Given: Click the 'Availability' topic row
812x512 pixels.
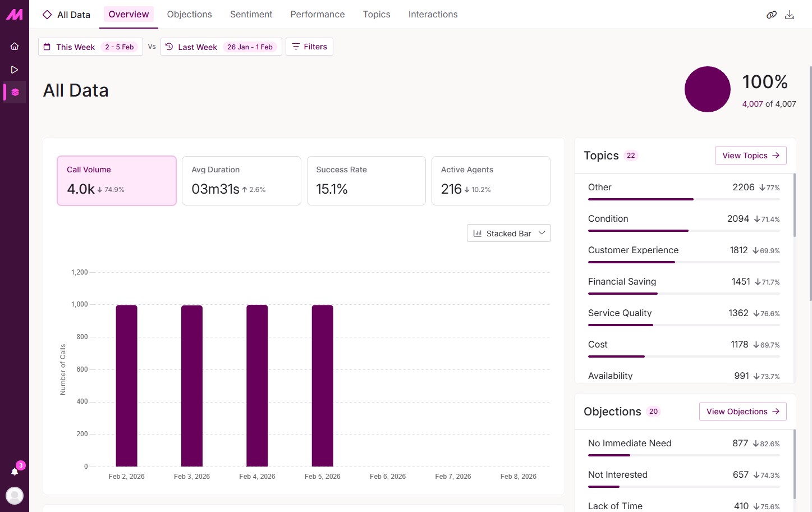Looking at the screenshot, I should 683,376.
